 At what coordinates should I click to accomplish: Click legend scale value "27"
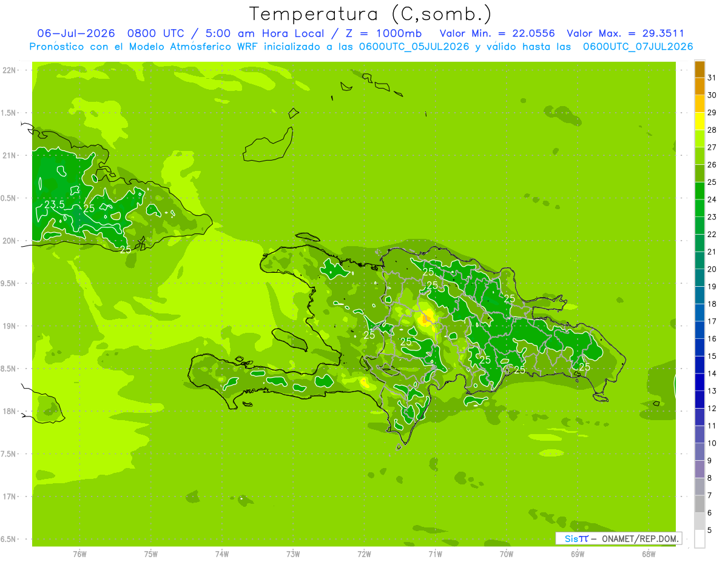(712, 147)
